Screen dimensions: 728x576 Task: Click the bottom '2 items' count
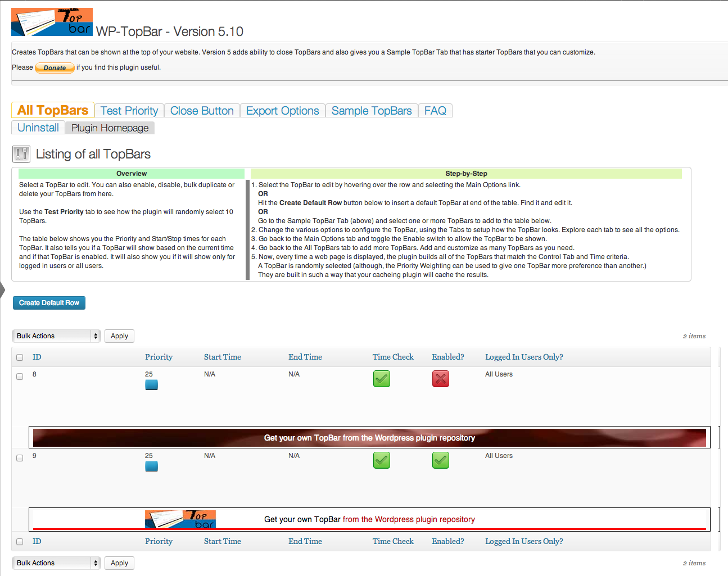tap(694, 563)
